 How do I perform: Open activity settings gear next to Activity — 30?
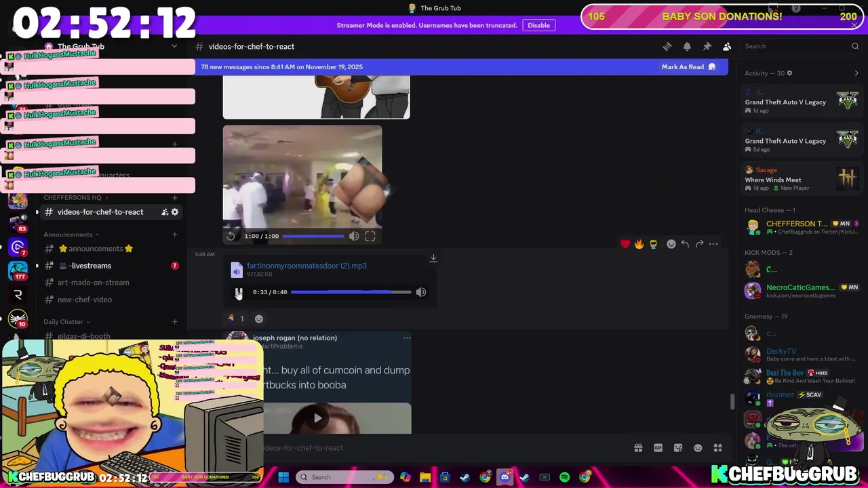coord(789,73)
